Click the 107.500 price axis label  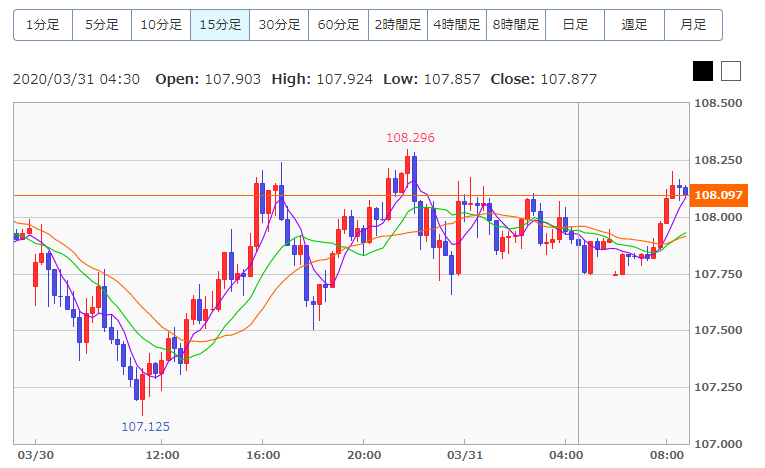(x=718, y=330)
